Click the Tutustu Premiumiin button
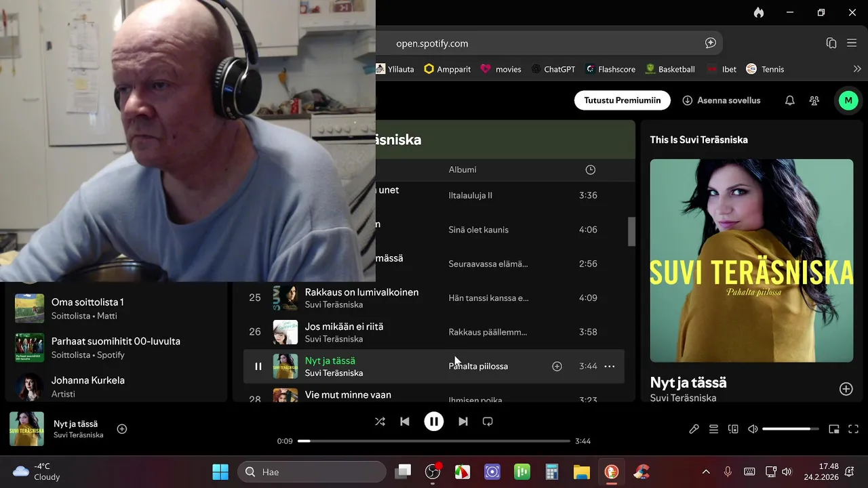The image size is (868, 488). pyautogui.click(x=623, y=100)
